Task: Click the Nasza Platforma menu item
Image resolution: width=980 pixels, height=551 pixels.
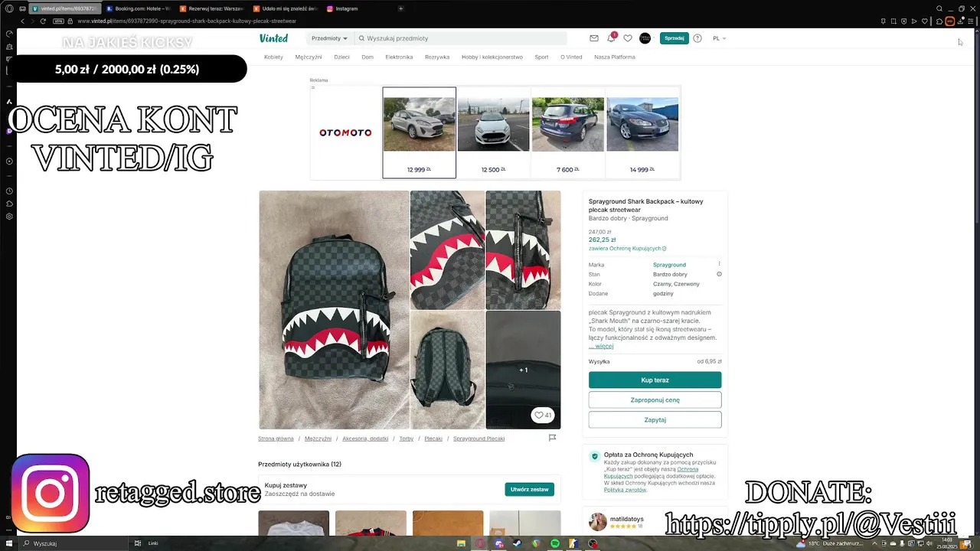Action: click(x=615, y=57)
